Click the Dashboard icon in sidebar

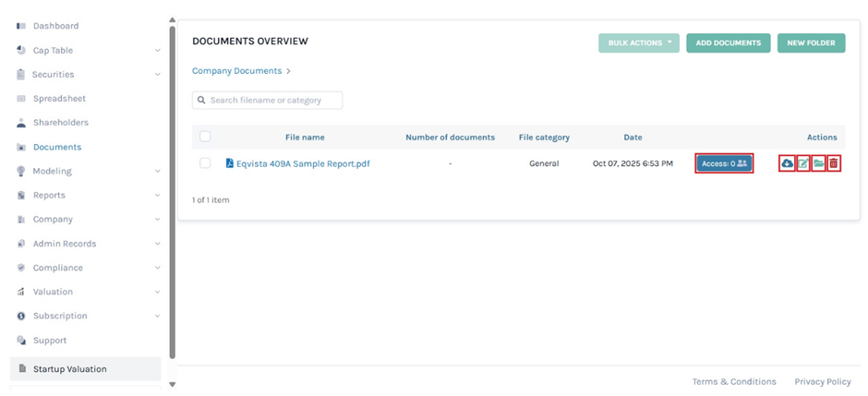pyautogui.click(x=21, y=26)
